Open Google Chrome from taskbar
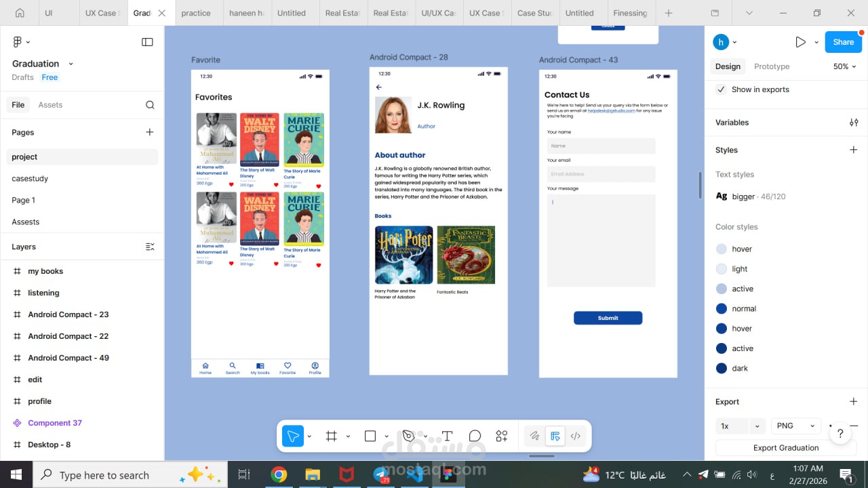Screen dimensions: 868x488 pyautogui.click(x=279, y=474)
